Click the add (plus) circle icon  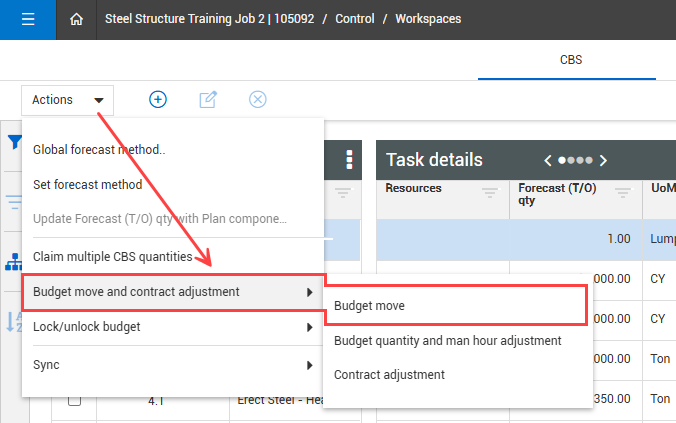[x=158, y=99]
